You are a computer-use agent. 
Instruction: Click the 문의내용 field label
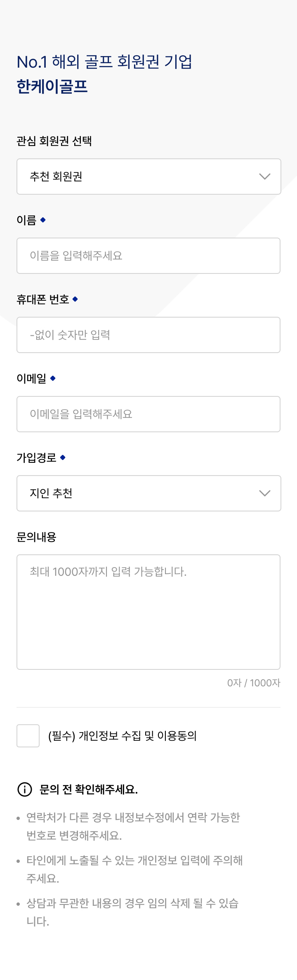[36, 537]
